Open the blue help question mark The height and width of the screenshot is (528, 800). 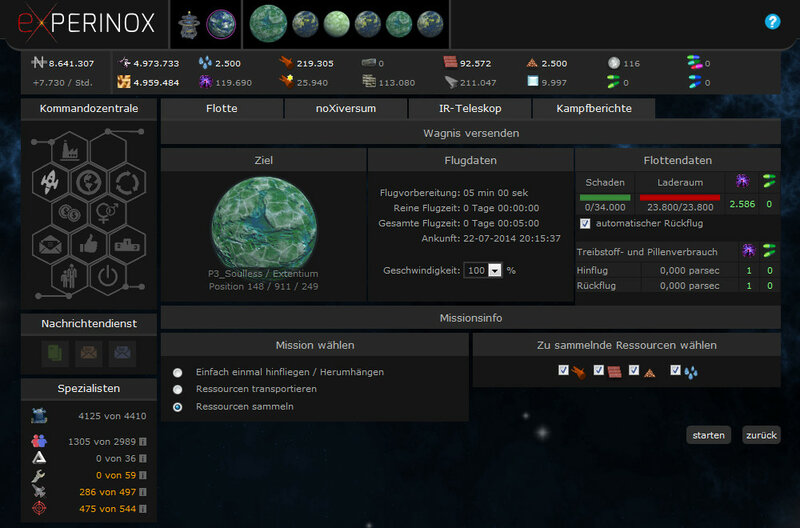[772, 21]
